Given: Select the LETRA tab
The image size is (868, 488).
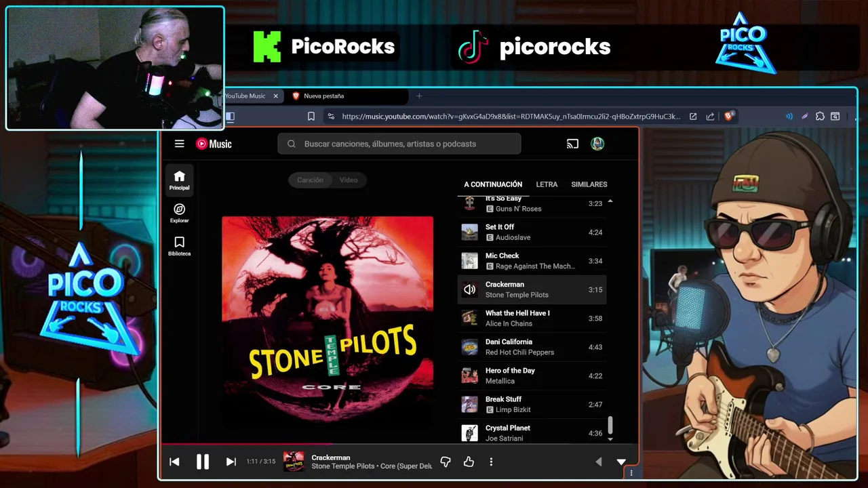Looking at the screenshot, I should pyautogui.click(x=547, y=184).
